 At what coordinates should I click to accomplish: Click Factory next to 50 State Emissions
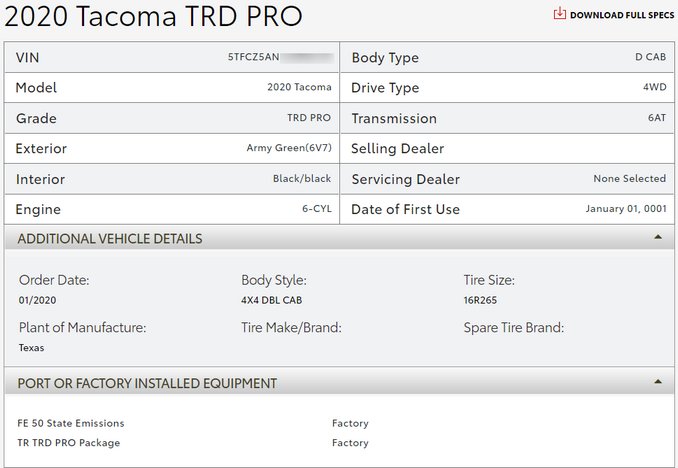click(350, 423)
